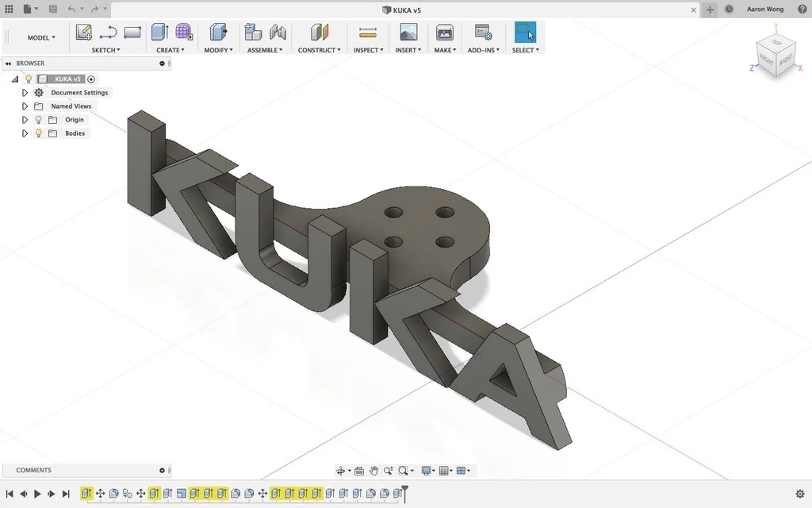This screenshot has height=508, width=812.
Task: Open the job status clock icon
Action: [x=729, y=9]
